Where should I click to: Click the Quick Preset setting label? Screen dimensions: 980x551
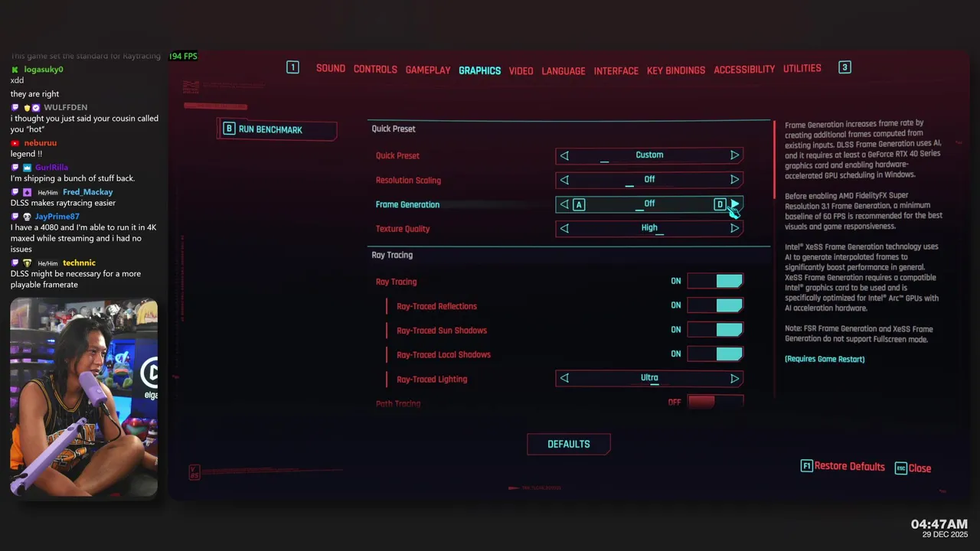397,155
